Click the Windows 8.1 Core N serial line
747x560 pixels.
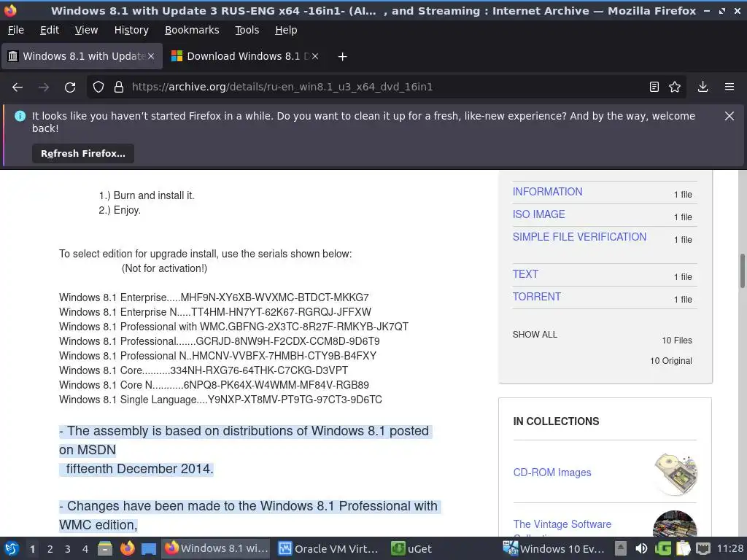pos(214,385)
